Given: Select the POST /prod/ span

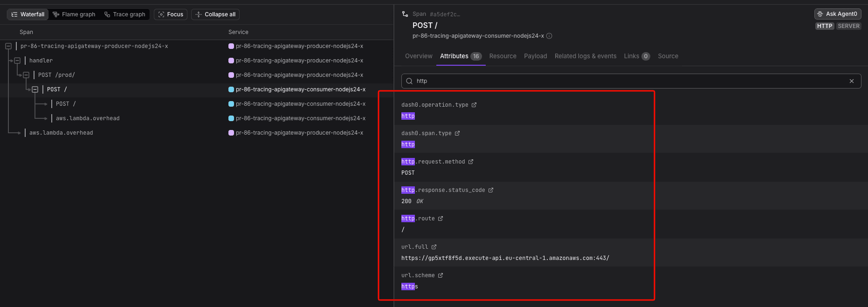Looking at the screenshot, I should (56, 75).
